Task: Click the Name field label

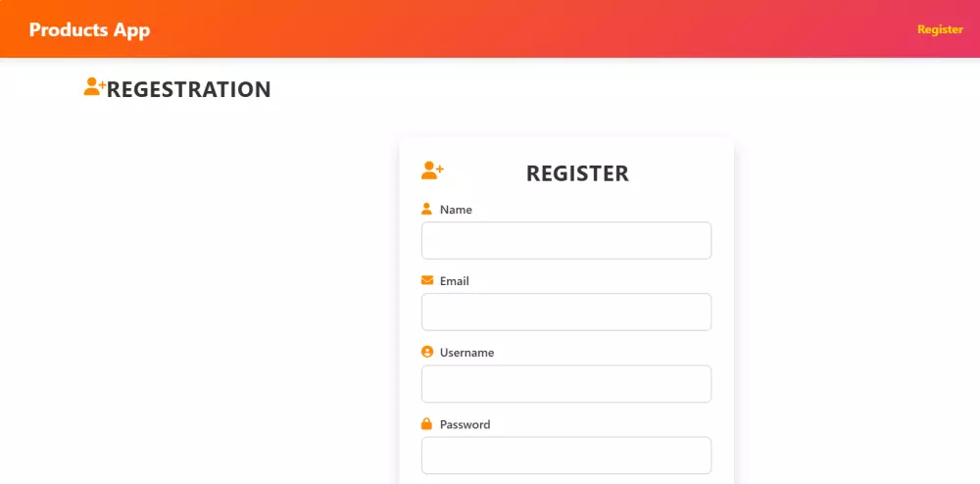Action: [456, 210]
